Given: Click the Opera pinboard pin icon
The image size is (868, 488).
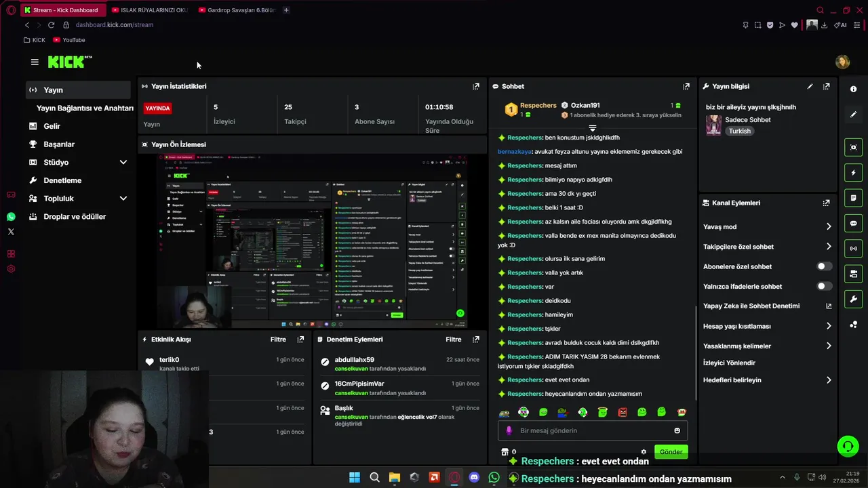Looking at the screenshot, I should click(x=745, y=25).
